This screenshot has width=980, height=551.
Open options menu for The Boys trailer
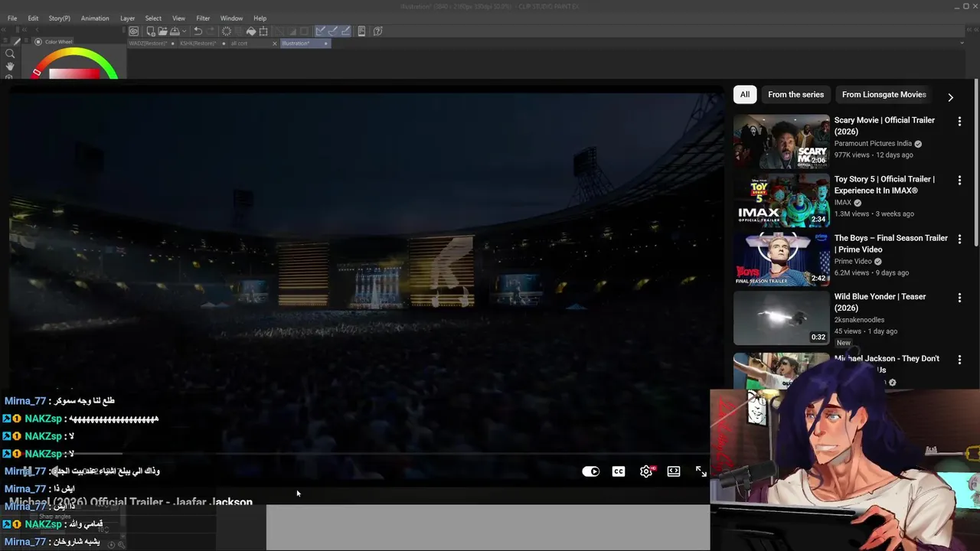[959, 239]
